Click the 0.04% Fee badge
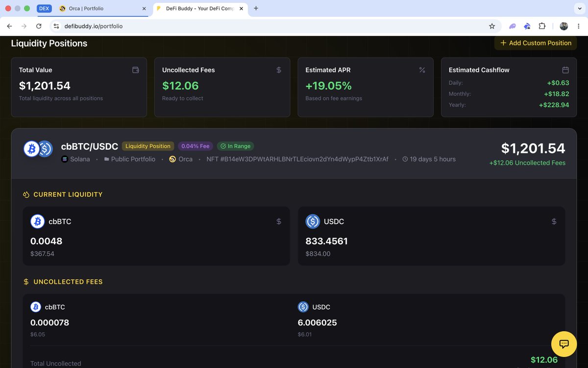 [196, 146]
